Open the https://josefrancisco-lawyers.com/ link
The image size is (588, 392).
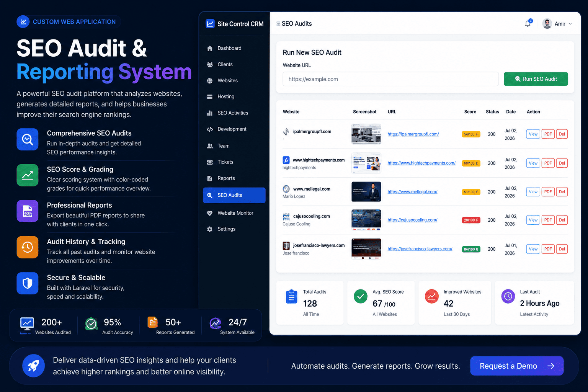[420, 249]
